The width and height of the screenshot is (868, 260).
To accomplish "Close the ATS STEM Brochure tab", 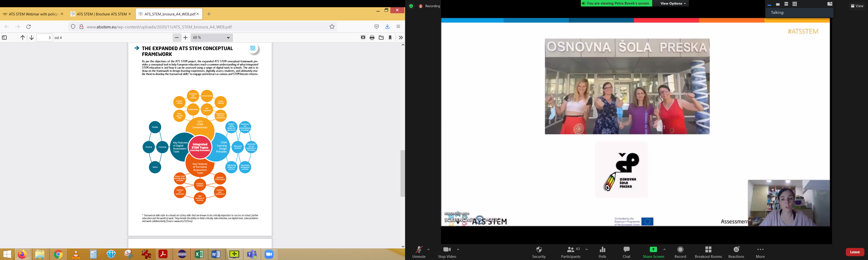I will [130, 14].
